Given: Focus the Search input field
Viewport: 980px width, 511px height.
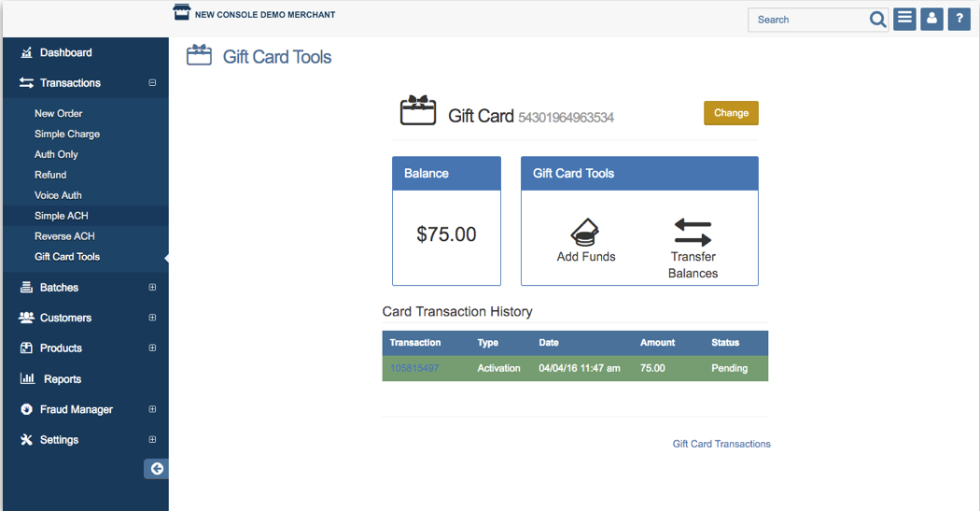Looking at the screenshot, I should point(810,20).
